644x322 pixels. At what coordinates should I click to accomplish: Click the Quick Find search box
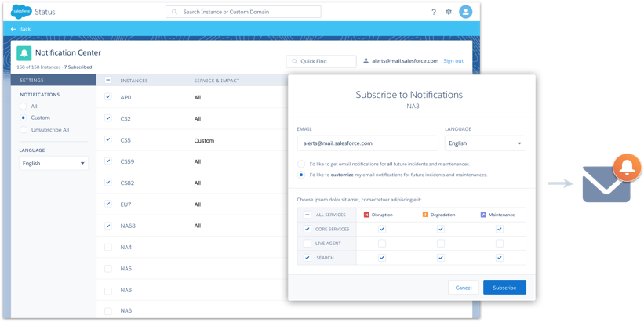coord(321,62)
